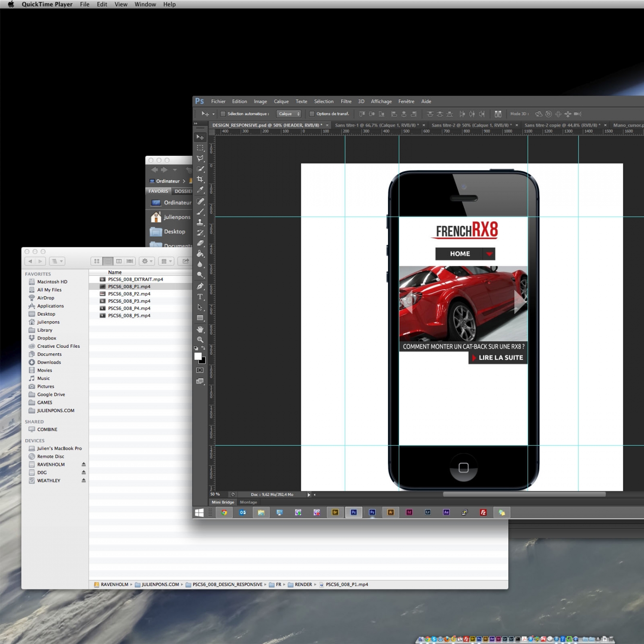Select the History Brush tool
The height and width of the screenshot is (644, 644).
[x=200, y=233]
